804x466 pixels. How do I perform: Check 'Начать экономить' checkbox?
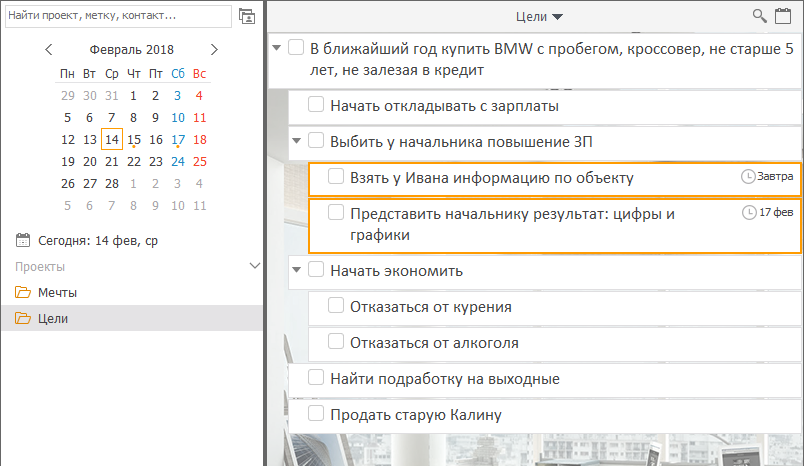point(316,269)
